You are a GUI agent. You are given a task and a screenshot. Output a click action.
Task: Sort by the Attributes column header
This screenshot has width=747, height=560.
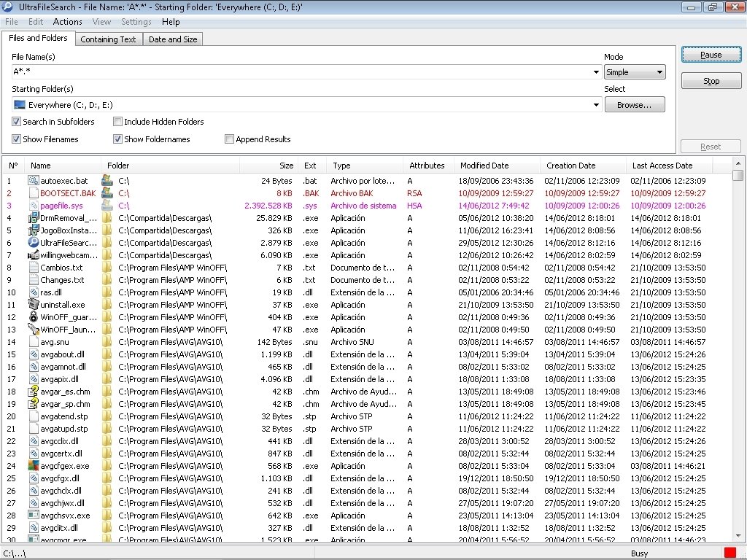point(428,166)
